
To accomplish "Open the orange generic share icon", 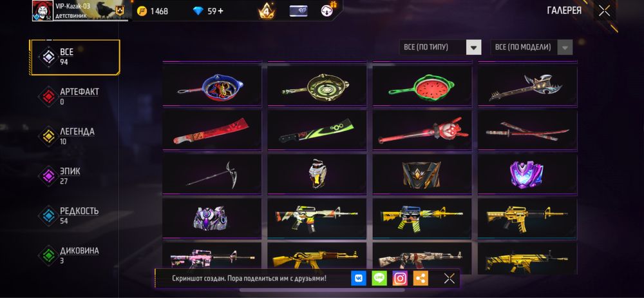I will [421, 279].
